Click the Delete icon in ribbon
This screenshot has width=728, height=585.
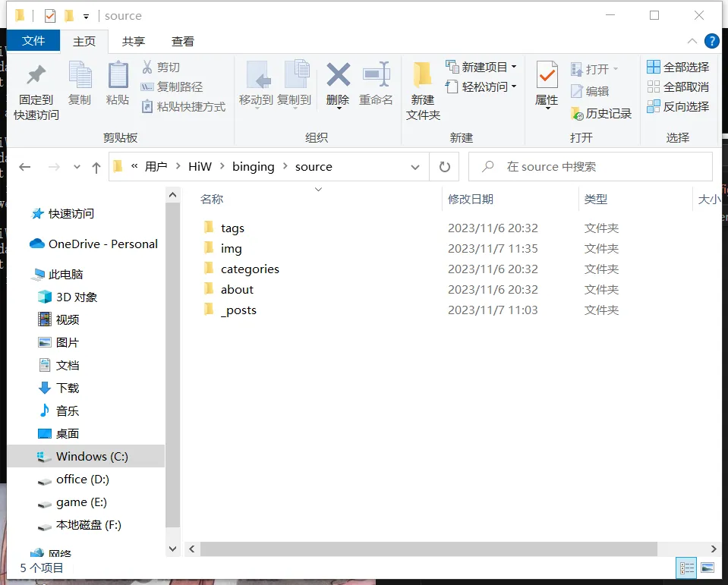coord(338,77)
